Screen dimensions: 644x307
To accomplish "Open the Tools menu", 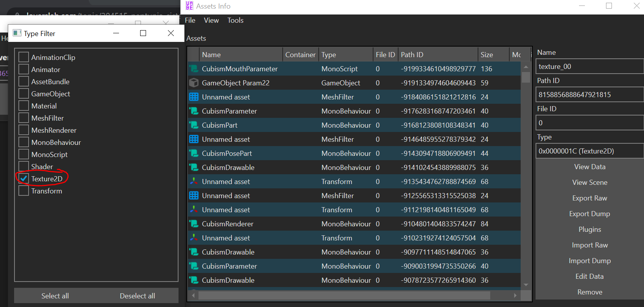I will coord(235,20).
